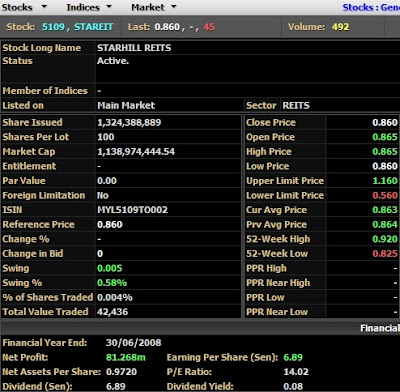Click Prv Avg Price 0.864
This screenshot has height=392, width=400.
[385, 225]
